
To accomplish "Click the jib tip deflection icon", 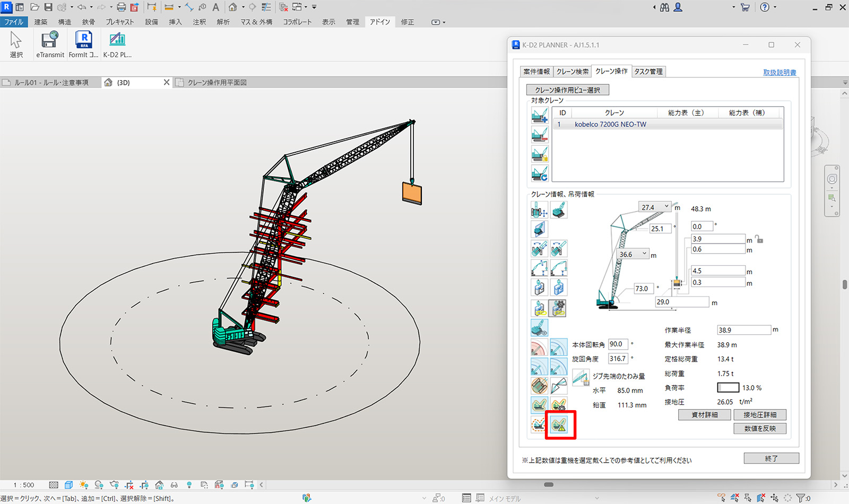I will (x=581, y=378).
